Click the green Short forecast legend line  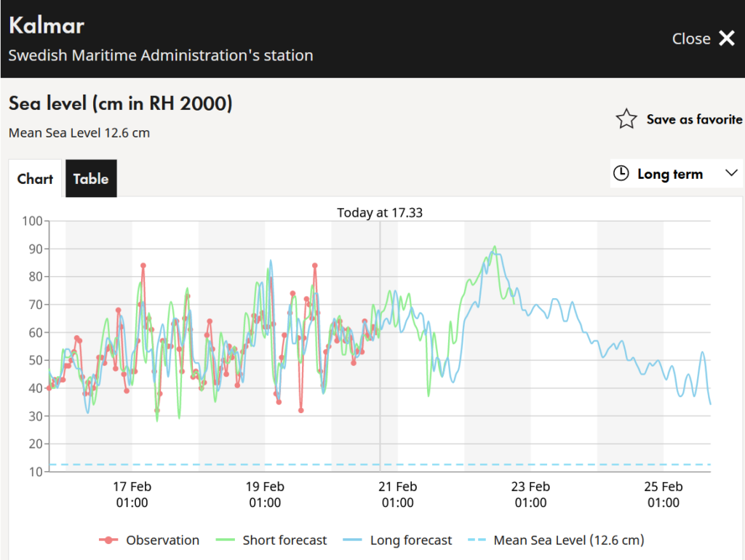tap(226, 540)
